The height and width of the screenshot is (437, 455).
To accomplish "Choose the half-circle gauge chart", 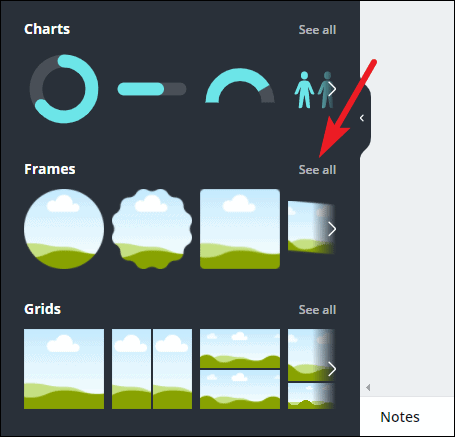I will coord(240,86).
